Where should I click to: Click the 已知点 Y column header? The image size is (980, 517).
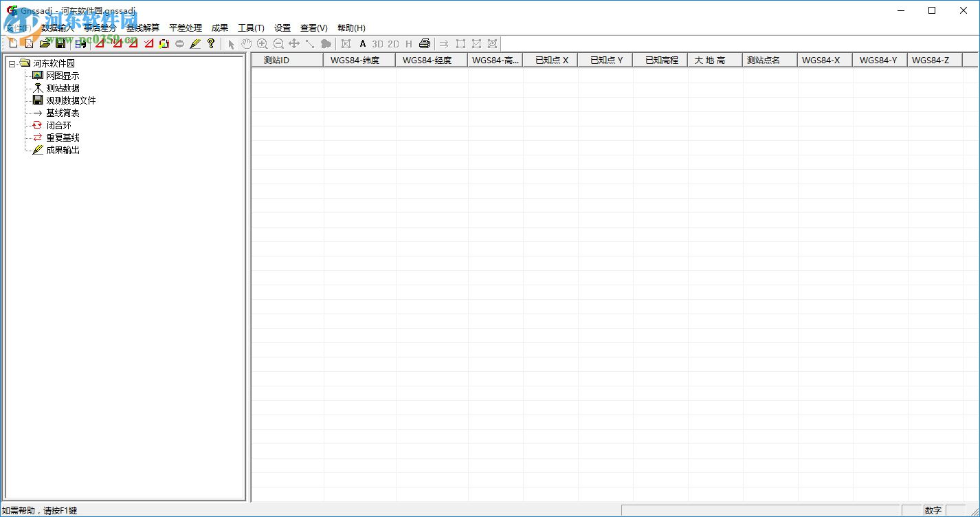[605, 60]
